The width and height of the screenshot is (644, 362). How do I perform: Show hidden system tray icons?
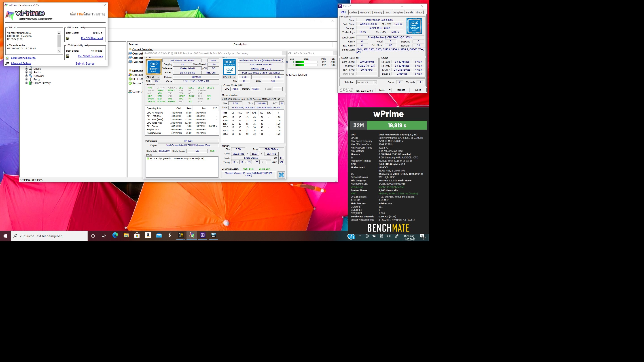coord(360,236)
